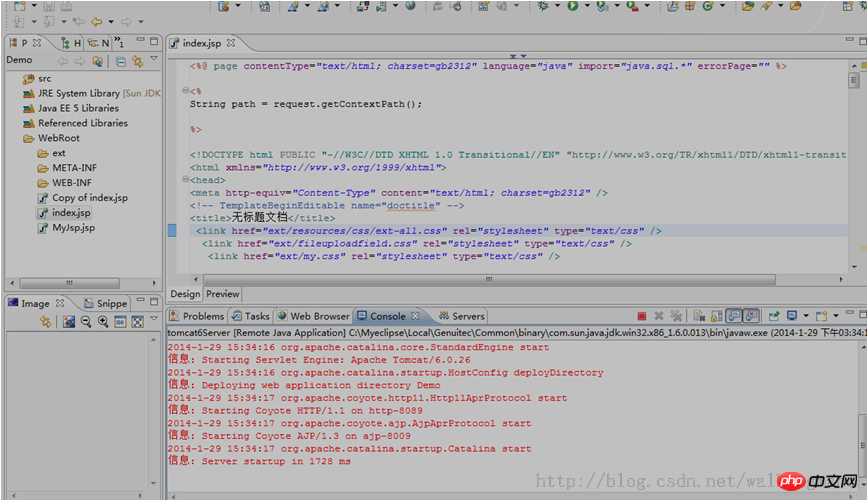
Task: Click Pin Console icon
Action: 774,316
